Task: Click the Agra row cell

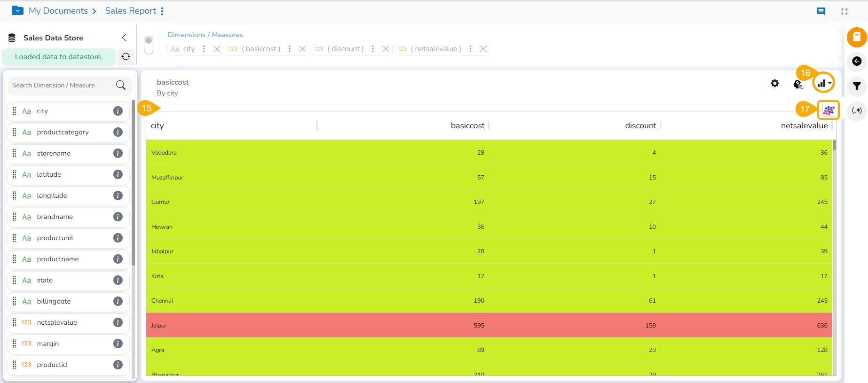Action: pyautogui.click(x=158, y=350)
